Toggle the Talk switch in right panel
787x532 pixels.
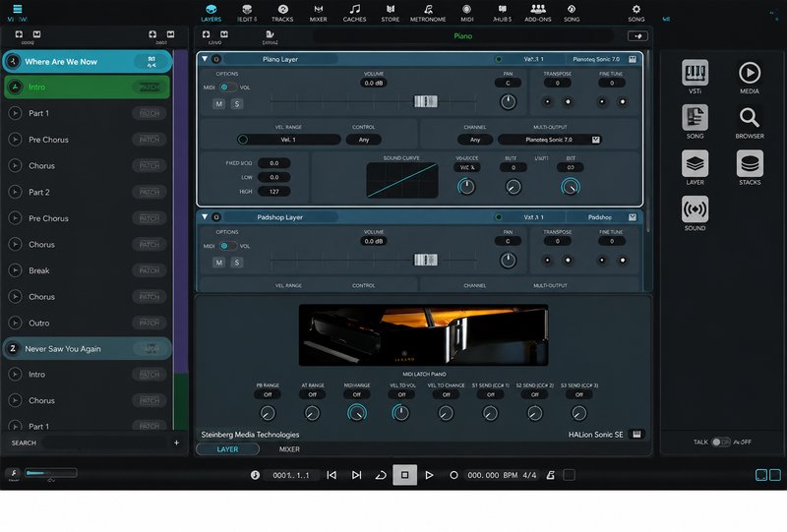click(x=721, y=442)
